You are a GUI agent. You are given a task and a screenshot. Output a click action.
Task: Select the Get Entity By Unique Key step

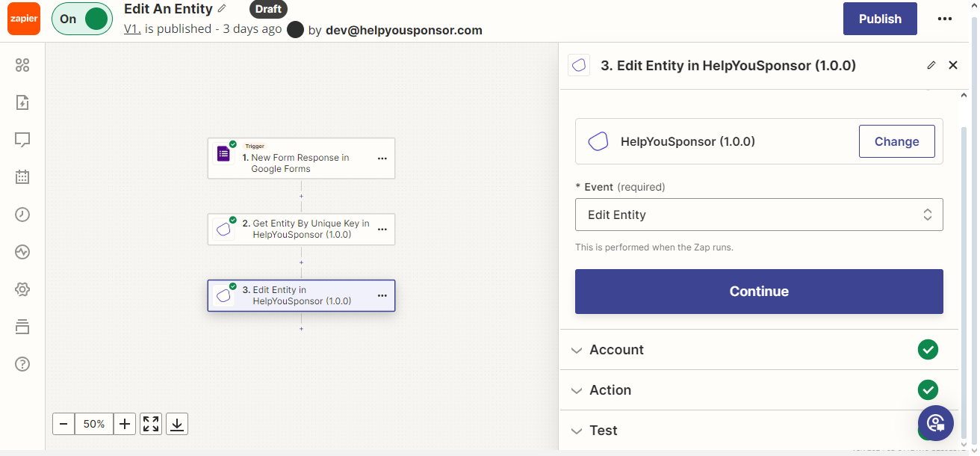click(301, 229)
